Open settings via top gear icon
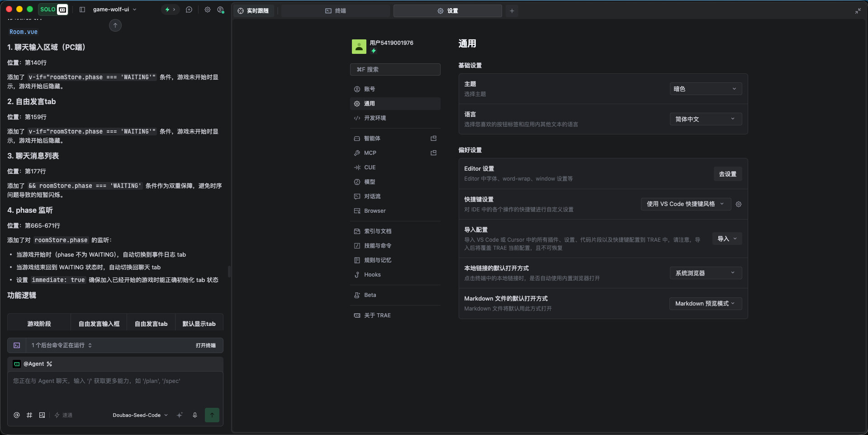 point(208,10)
